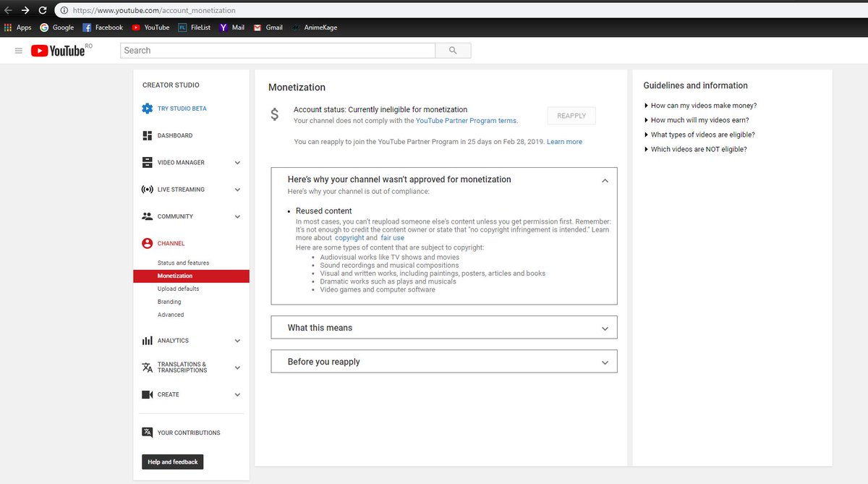The width and height of the screenshot is (868, 484).
Task: Expand the Community section chevron
Action: pyautogui.click(x=237, y=216)
